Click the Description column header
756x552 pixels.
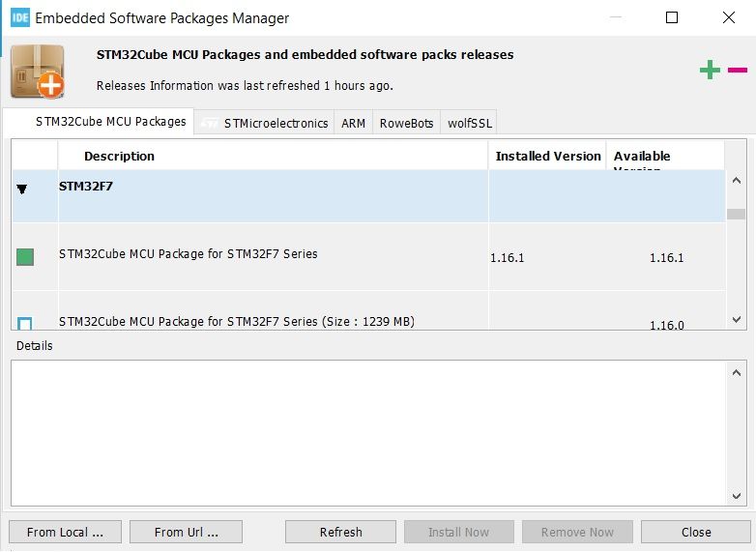click(273, 156)
